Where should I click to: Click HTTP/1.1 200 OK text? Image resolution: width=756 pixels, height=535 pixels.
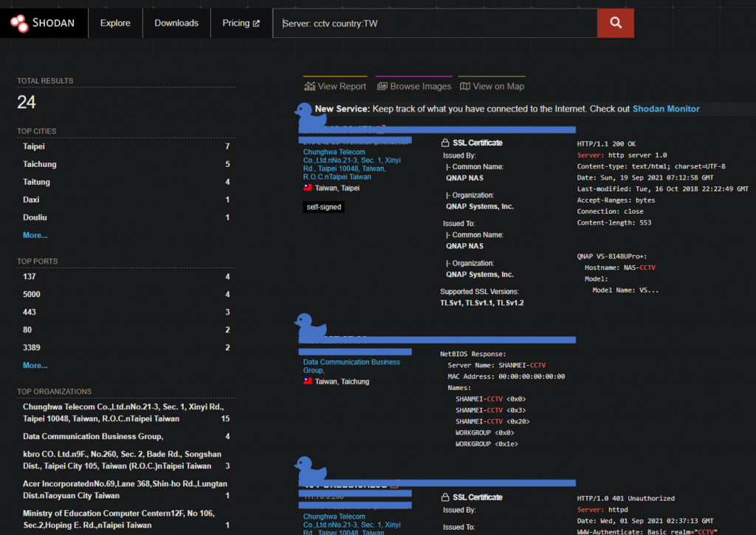[x=606, y=144]
